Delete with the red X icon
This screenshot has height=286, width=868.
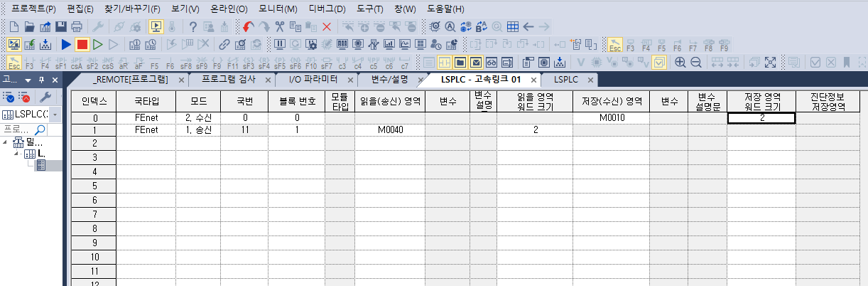tap(327, 27)
